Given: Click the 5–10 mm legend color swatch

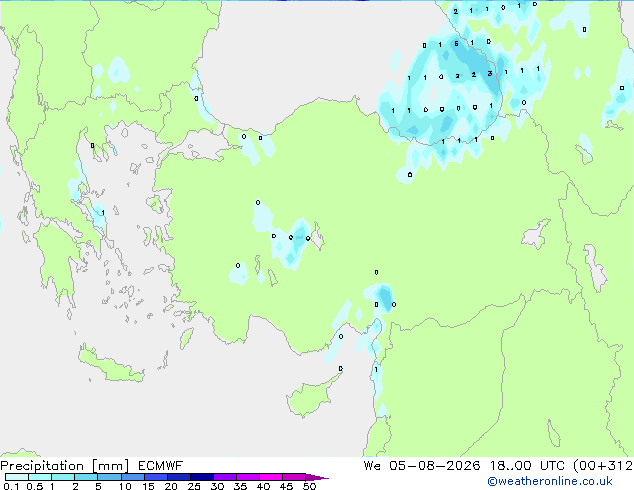Looking at the screenshot, I should (x=109, y=477).
